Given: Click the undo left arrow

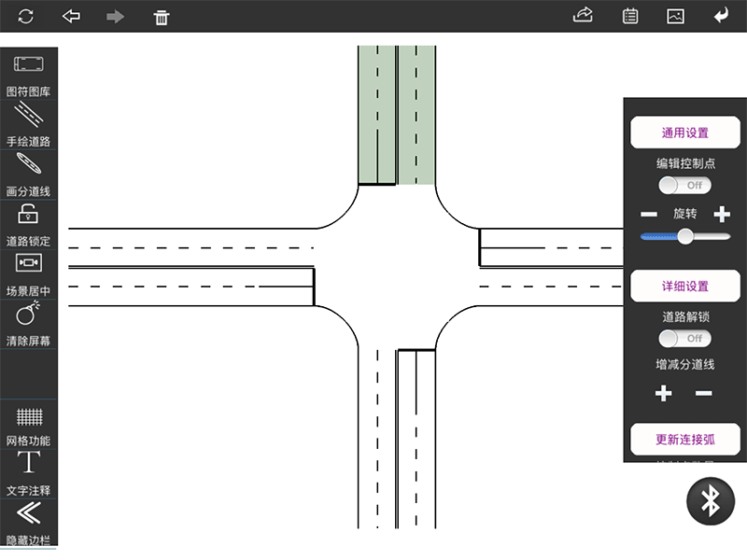Looking at the screenshot, I should 71,17.
